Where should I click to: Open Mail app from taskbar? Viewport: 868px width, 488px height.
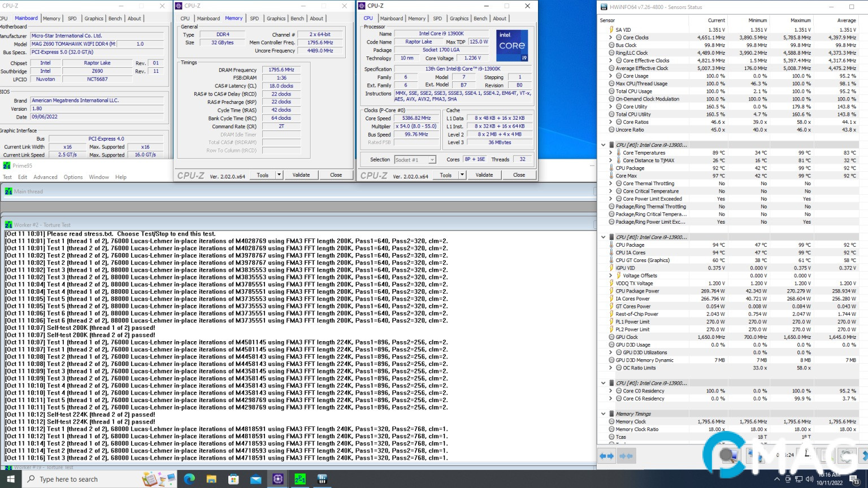pyautogui.click(x=255, y=479)
